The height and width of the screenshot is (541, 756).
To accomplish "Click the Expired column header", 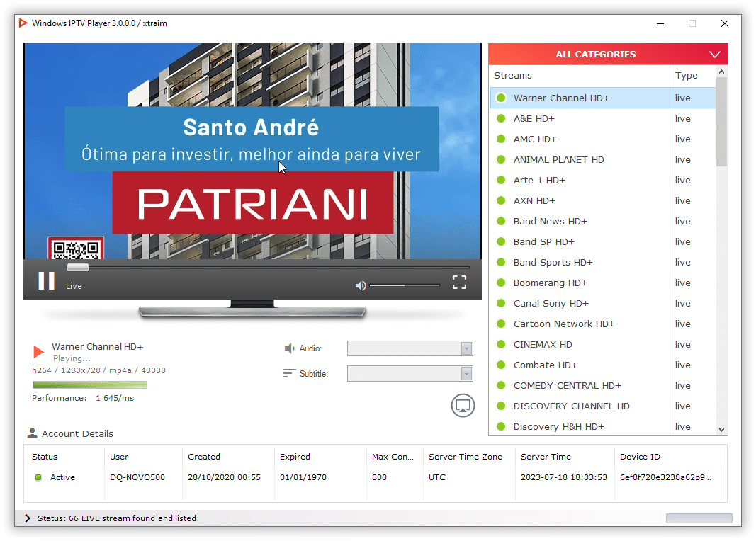I will (x=320, y=457).
